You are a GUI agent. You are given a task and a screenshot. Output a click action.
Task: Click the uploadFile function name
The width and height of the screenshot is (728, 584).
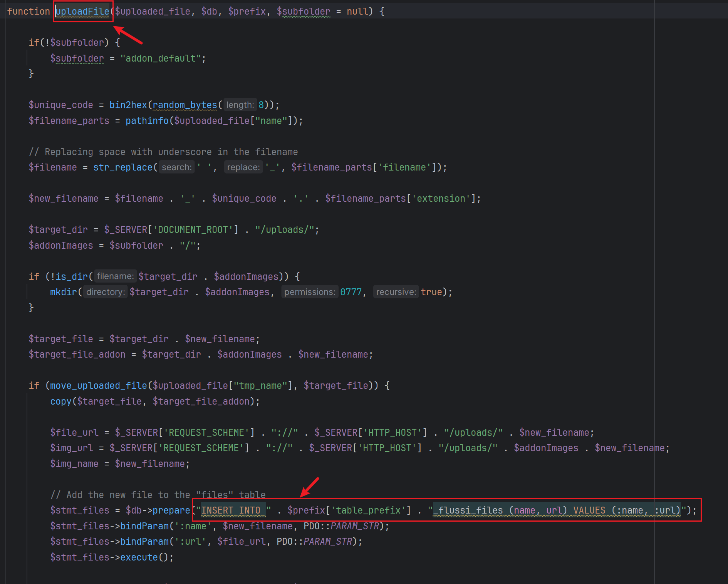(x=82, y=12)
